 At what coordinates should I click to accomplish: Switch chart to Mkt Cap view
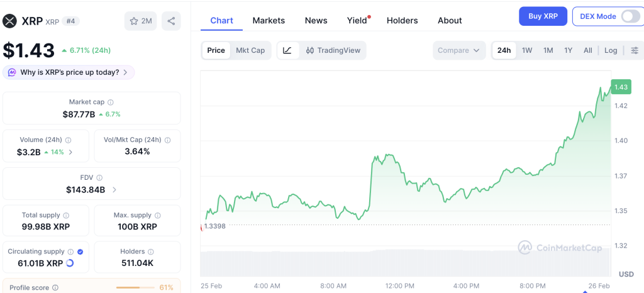click(x=250, y=50)
